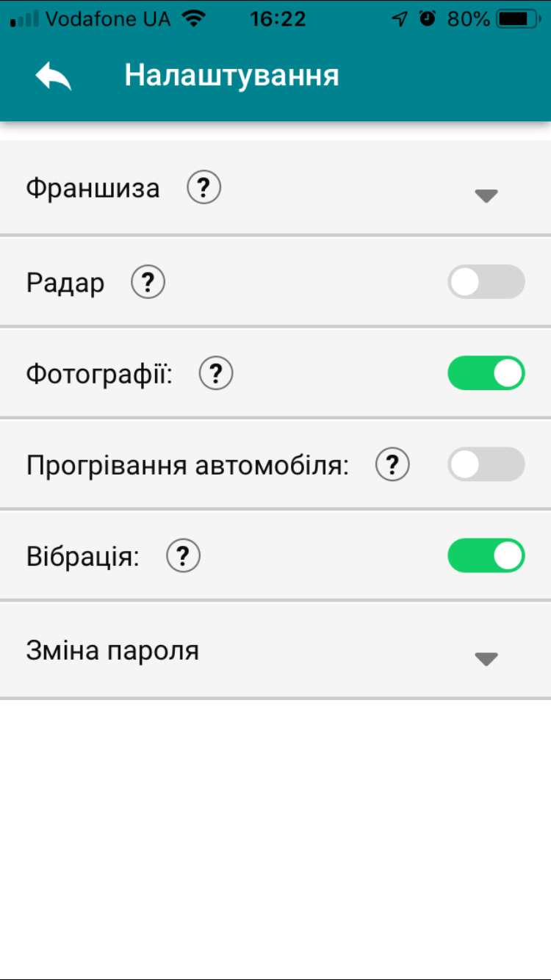Image resolution: width=551 pixels, height=980 pixels.
Task: Tap the 16:22 clock in status bar
Action: coord(277,19)
